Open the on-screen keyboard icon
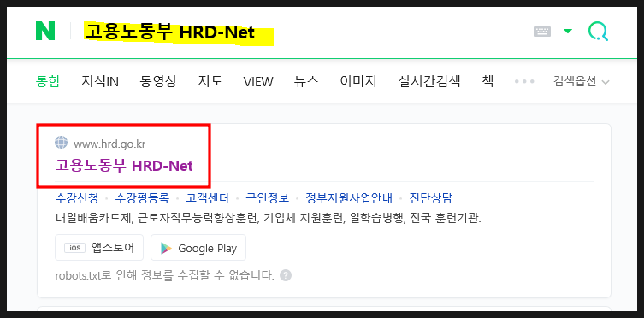644x318 pixels. click(542, 32)
